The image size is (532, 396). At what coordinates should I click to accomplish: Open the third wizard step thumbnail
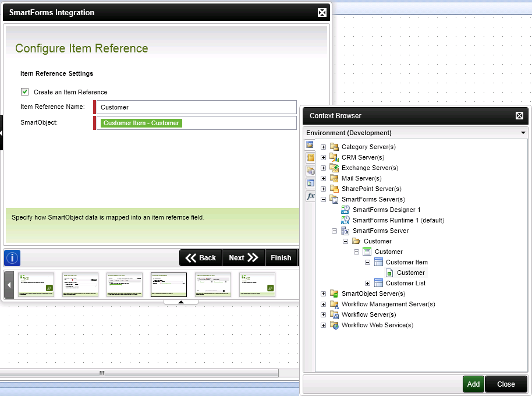(x=125, y=285)
